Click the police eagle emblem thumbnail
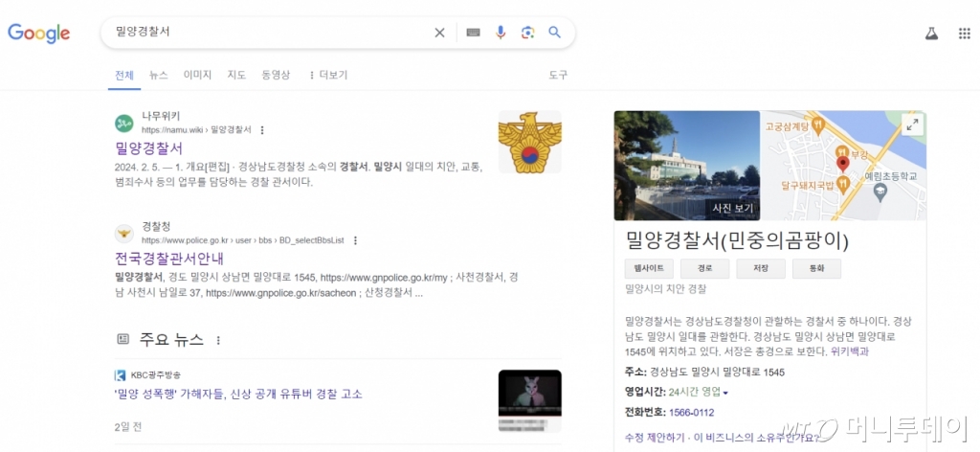Viewport: 980px width, 452px height. pyautogui.click(x=529, y=142)
